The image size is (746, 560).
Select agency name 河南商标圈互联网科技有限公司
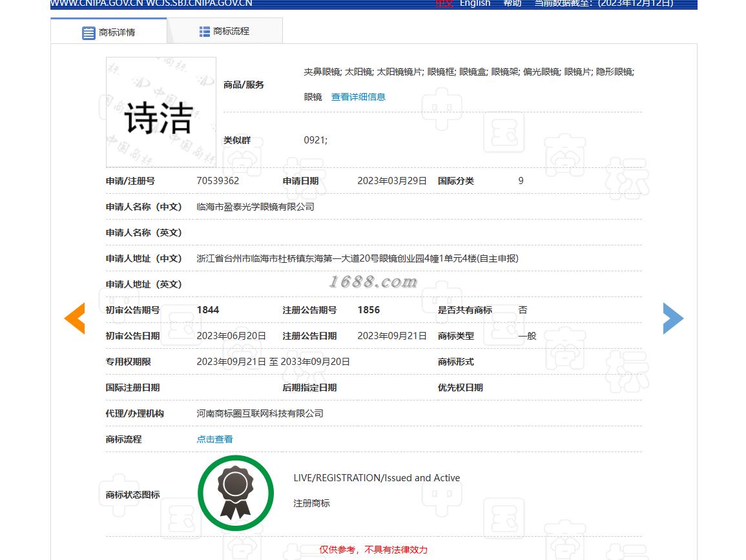pyautogui.click(x=260, y=413)
